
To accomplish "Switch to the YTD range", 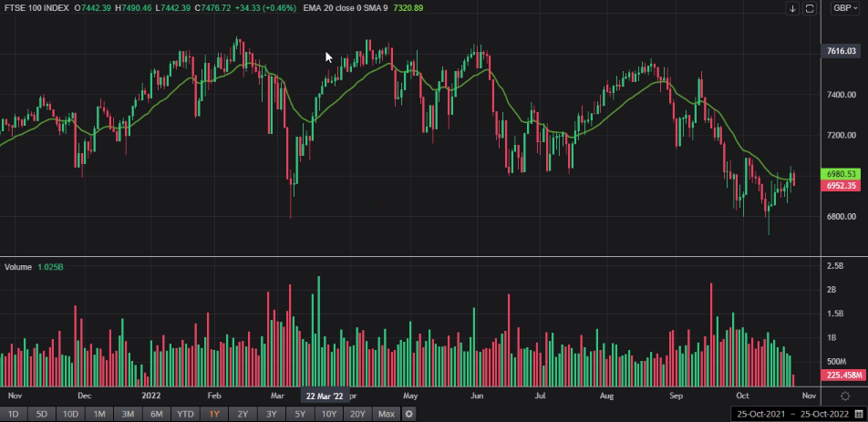I will click(185, 414).
